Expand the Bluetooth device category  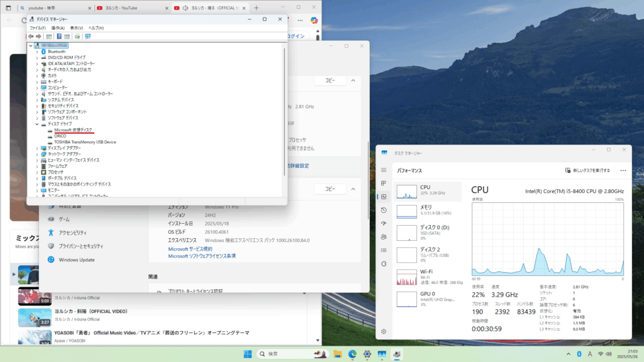click(37, 52)
